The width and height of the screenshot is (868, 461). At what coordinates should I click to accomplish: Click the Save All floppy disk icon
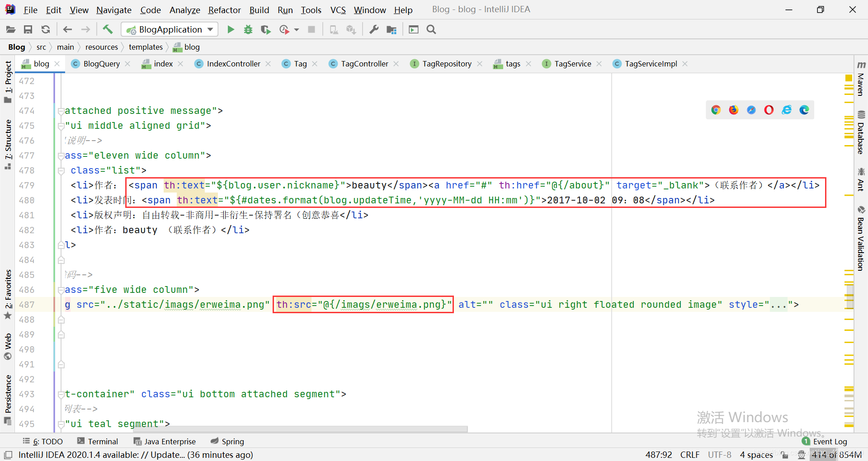point(28,29)
